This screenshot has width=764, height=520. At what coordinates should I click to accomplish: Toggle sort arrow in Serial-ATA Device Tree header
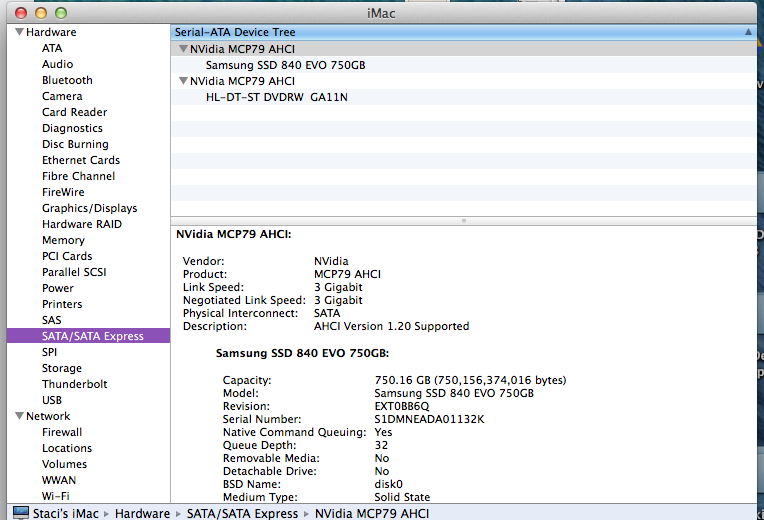click(x=748, y=32)
